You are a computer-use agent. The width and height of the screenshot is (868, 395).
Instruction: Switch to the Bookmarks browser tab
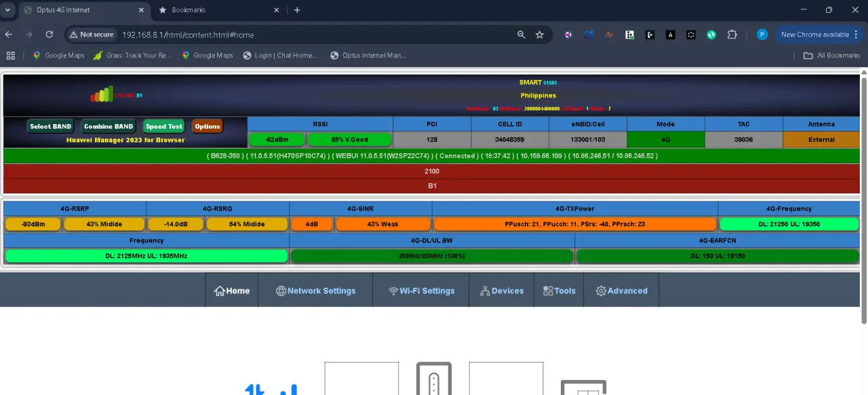click(x=217, y=10)
